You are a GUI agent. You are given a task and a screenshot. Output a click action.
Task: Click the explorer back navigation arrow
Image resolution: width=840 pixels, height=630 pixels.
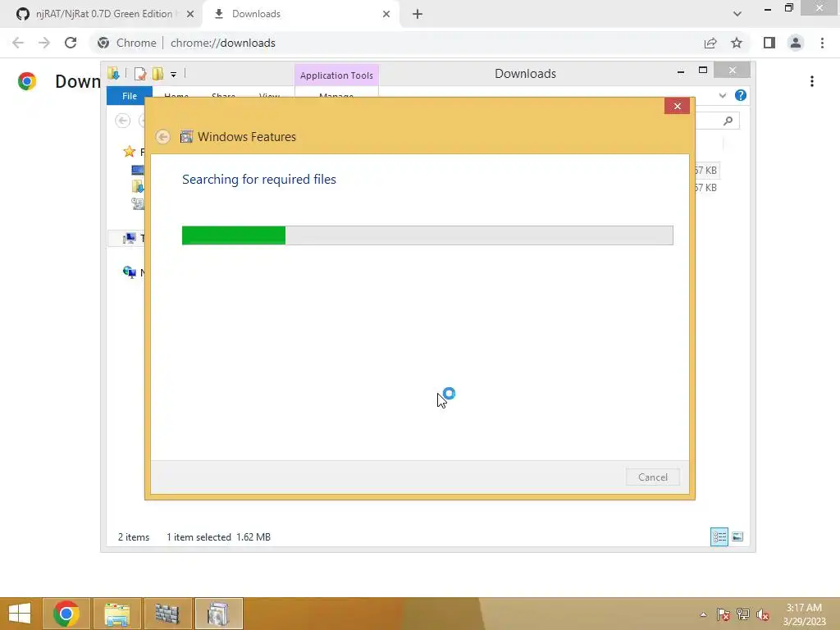123,121
